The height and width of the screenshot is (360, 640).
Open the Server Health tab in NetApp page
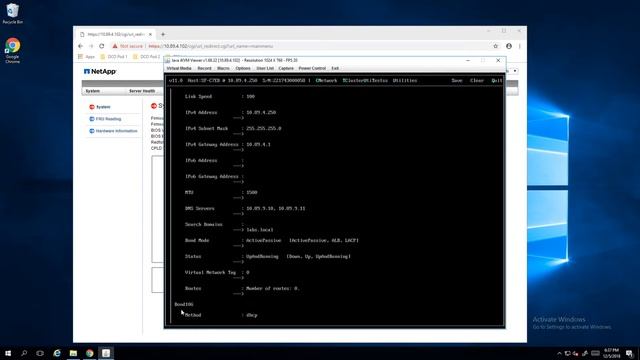pos(142,91)
